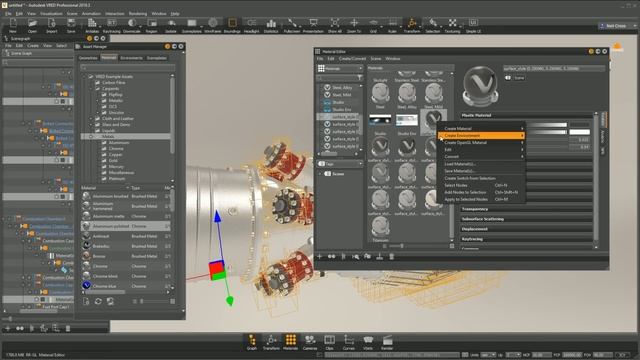Click the Show All toolbar icon
Viewport: 640px width, 360px height.
pyautogui.click(x=335, y=25)
